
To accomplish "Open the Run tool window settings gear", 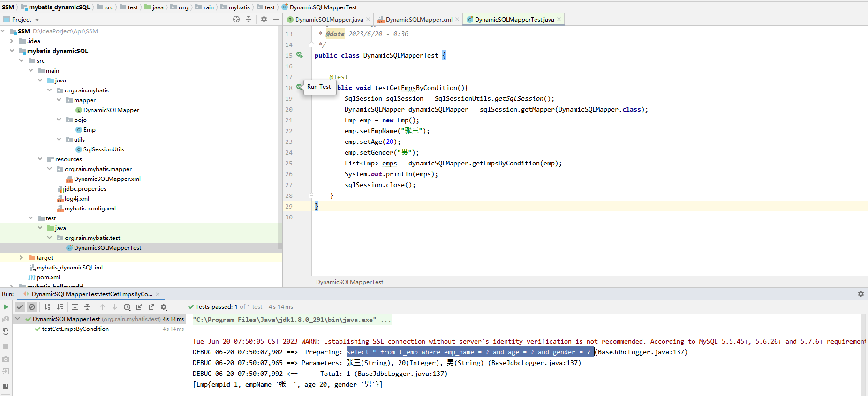I will 860,294.
